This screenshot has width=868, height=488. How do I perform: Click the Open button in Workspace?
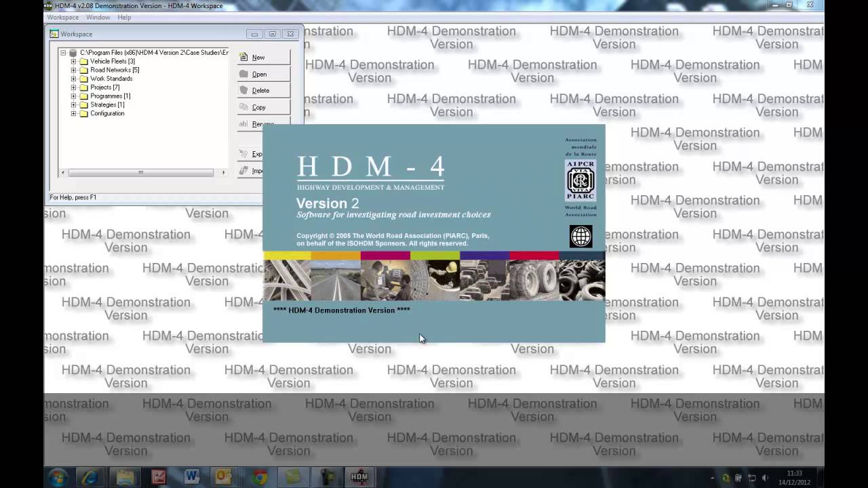pyautogui.click(x=263, y=74)
